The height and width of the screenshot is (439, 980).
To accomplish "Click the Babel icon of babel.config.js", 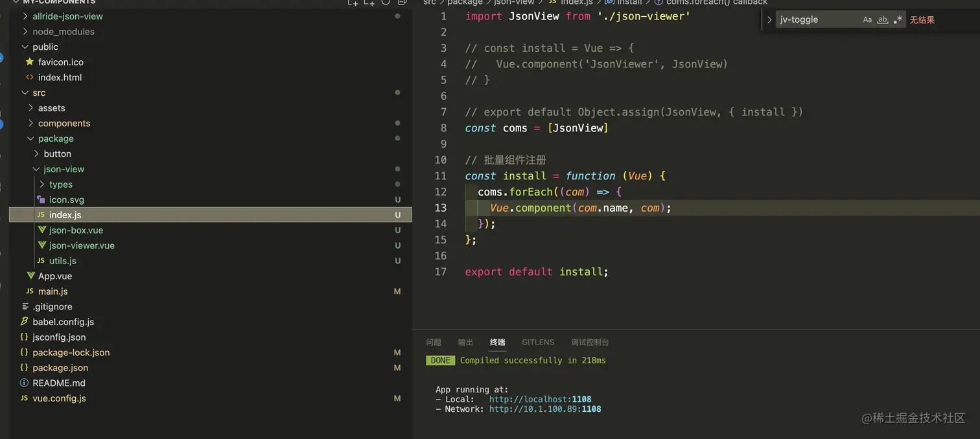I will (x=24, y=322).
